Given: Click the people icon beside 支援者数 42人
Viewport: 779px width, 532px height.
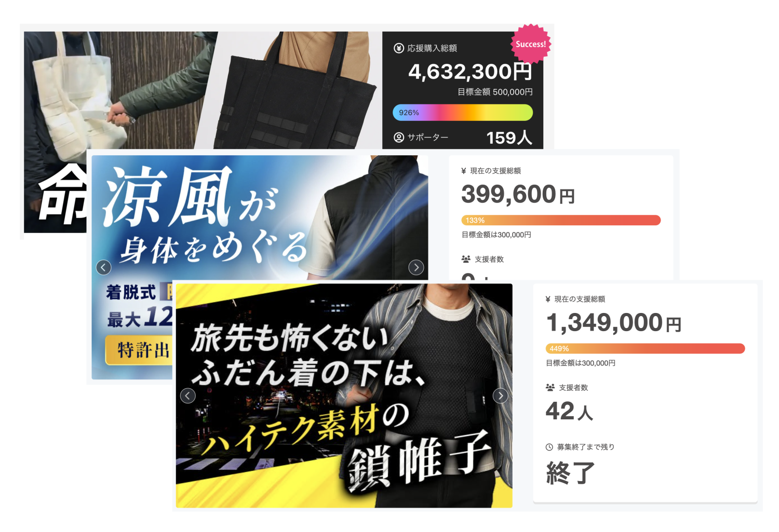Looking at the screenshot, I should (x=550, y=388).
